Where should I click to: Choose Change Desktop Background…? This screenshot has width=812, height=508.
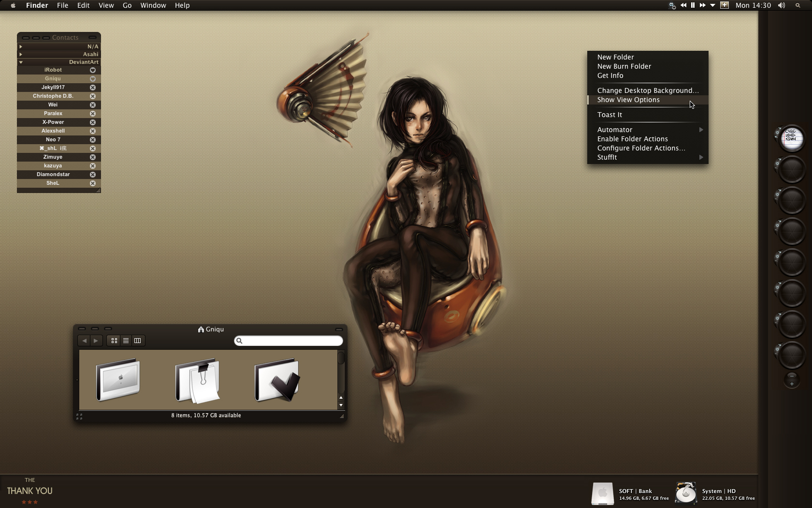(648, 90)
